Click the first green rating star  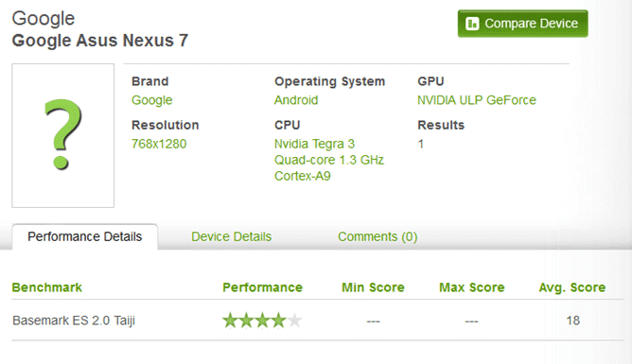230,321
